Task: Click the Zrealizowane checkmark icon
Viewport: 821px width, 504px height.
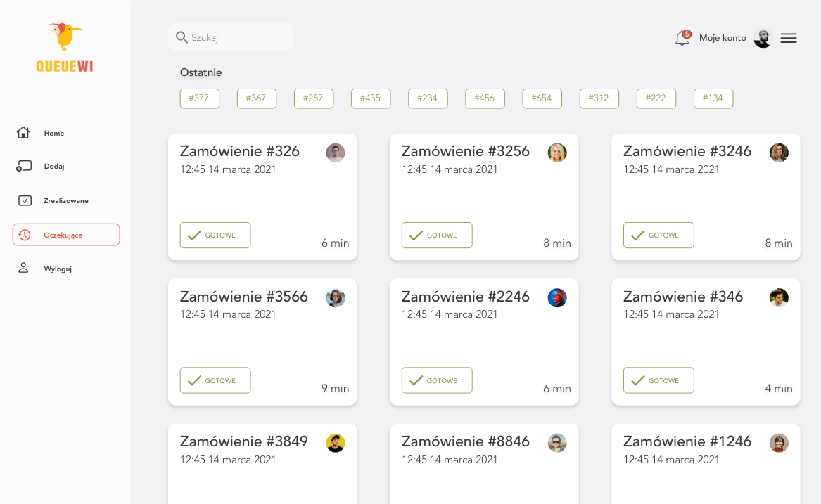Action: (x=25, y=200)
